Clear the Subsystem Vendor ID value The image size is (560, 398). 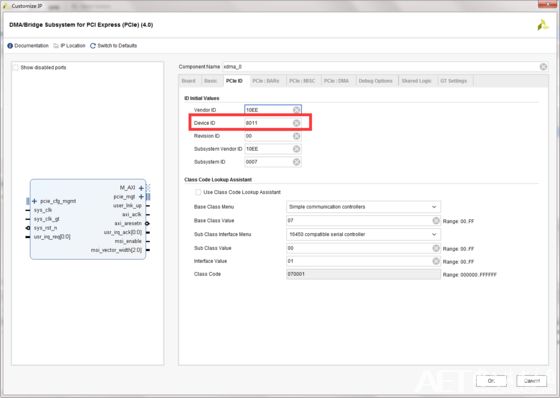296,149
